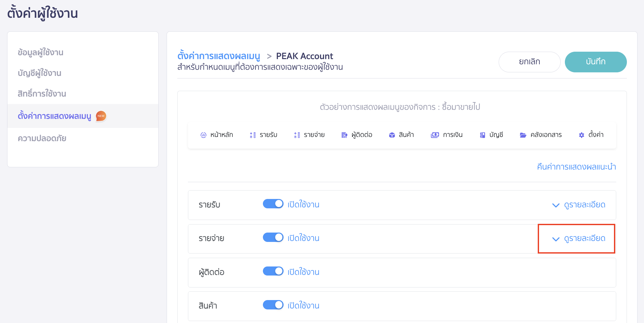Click the บันทึก save button
644x323 pixels.
(x=595, y=62)
